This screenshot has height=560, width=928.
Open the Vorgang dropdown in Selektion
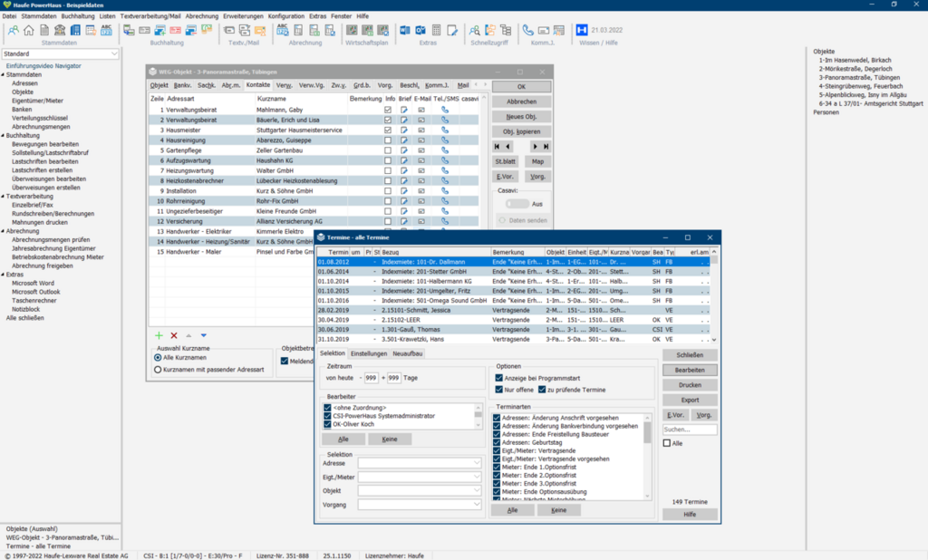(x=477, y=505)
